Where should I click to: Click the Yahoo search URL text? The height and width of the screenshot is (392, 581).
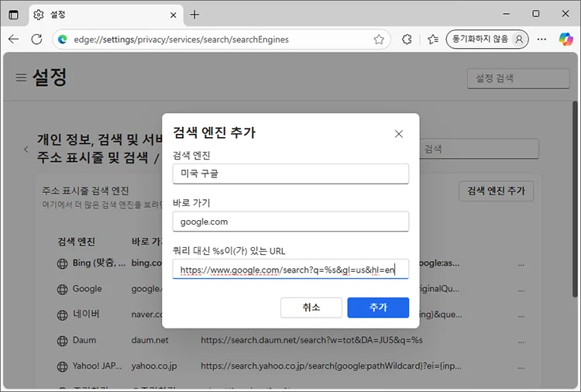click(x=331, y=366)
